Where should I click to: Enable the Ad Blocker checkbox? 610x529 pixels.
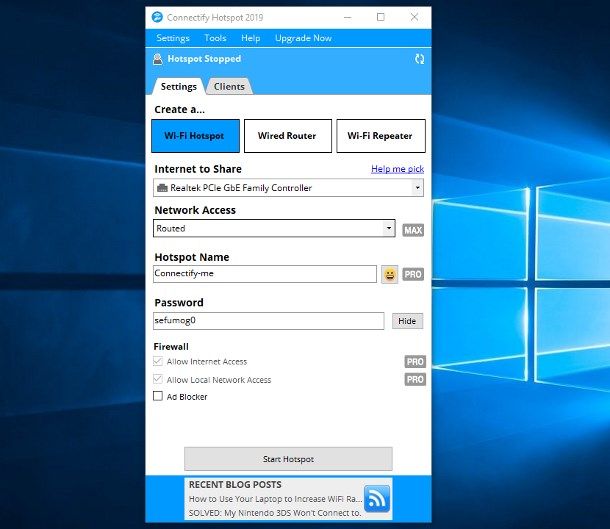click(x=158, y=396)
